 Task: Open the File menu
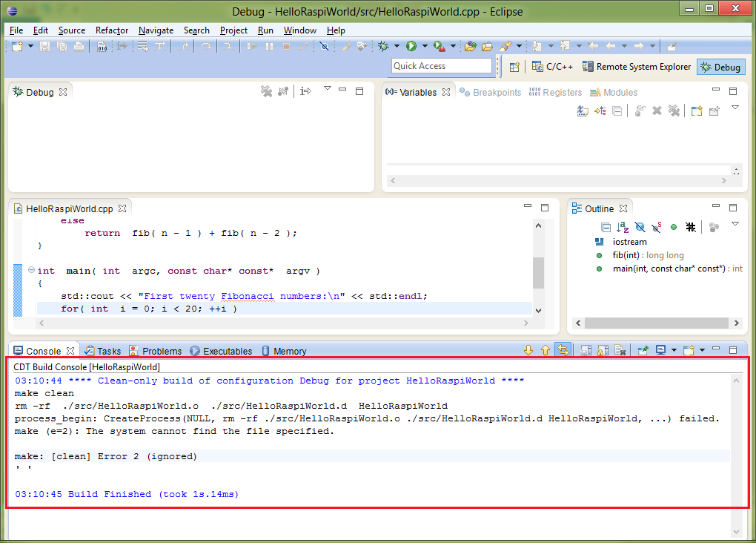pos(16,30)
